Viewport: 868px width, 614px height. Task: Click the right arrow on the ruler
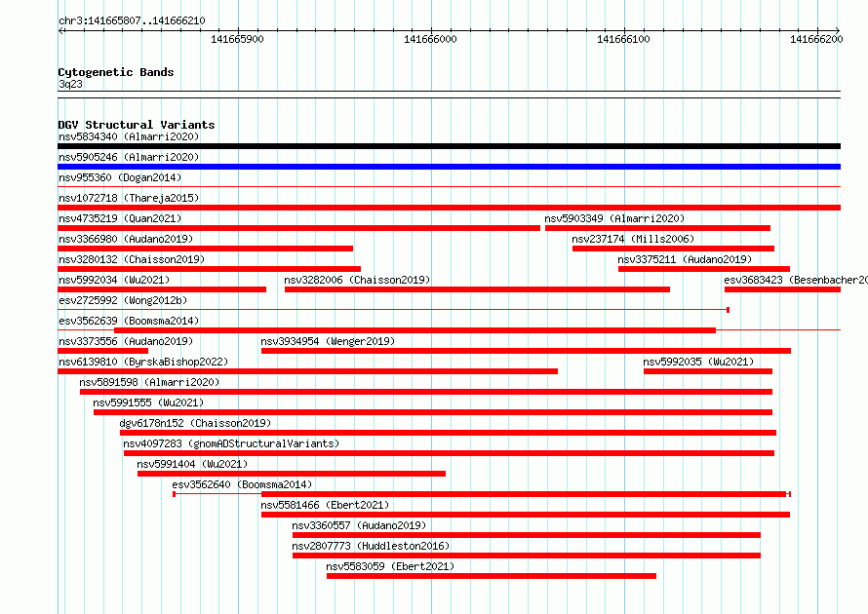837,30
